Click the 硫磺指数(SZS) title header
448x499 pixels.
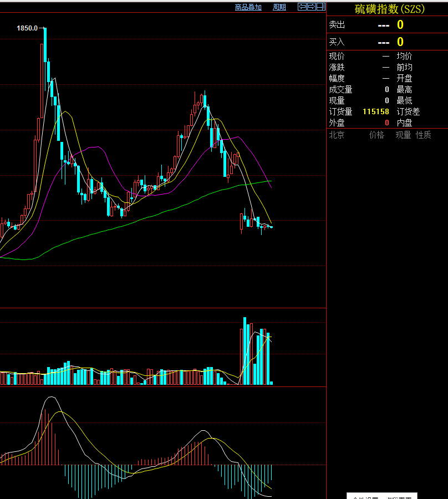389,9
